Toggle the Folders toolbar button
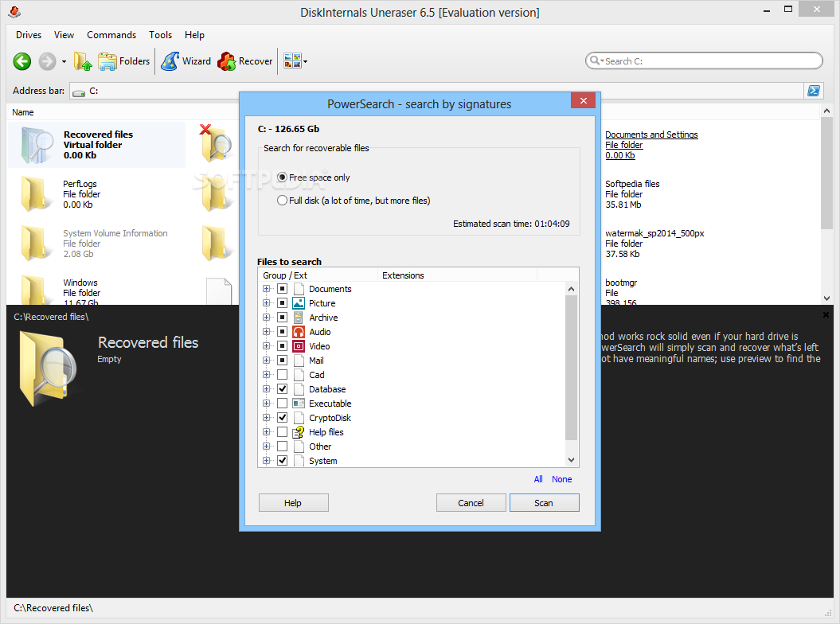Image resolution: width=840 pixels, height=624 pixels. pyautogui.click(x=123, y=61)
